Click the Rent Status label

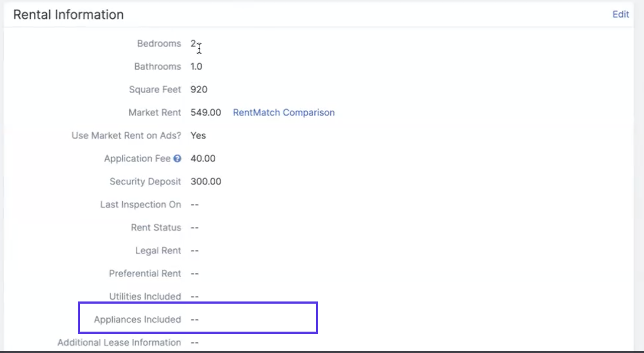click(156, 227)
